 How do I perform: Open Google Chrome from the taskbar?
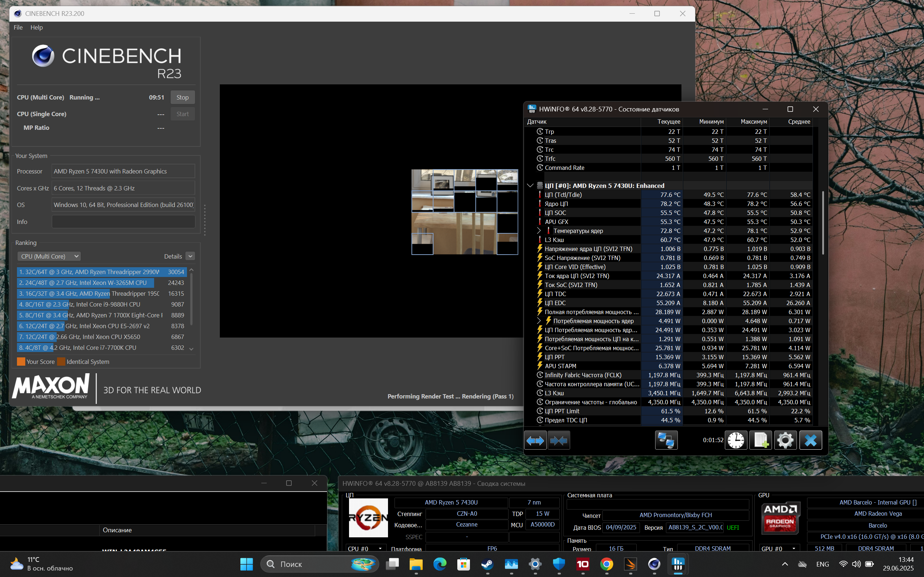[606, 564]
